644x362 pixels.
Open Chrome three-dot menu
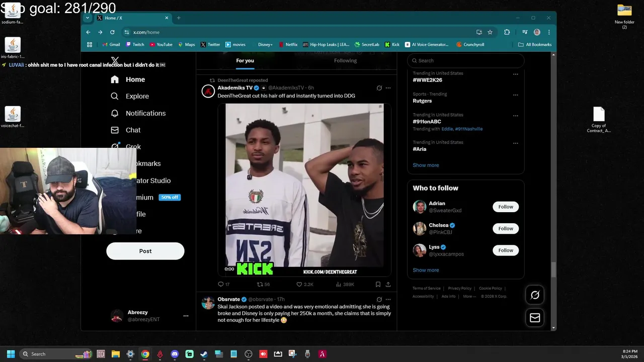point(549,32)
